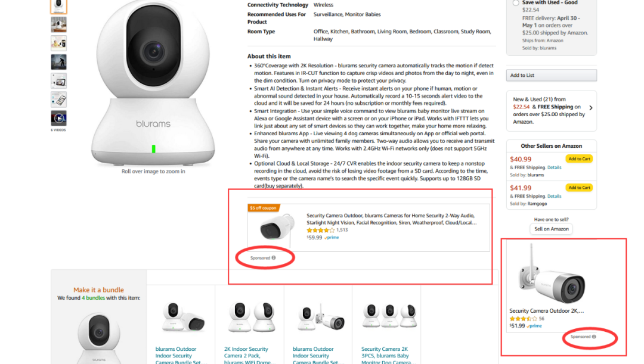The image size is (644, 364).
Task: Add the $41.99 Ramgogo offer to cart
Action: pos(579,188)
